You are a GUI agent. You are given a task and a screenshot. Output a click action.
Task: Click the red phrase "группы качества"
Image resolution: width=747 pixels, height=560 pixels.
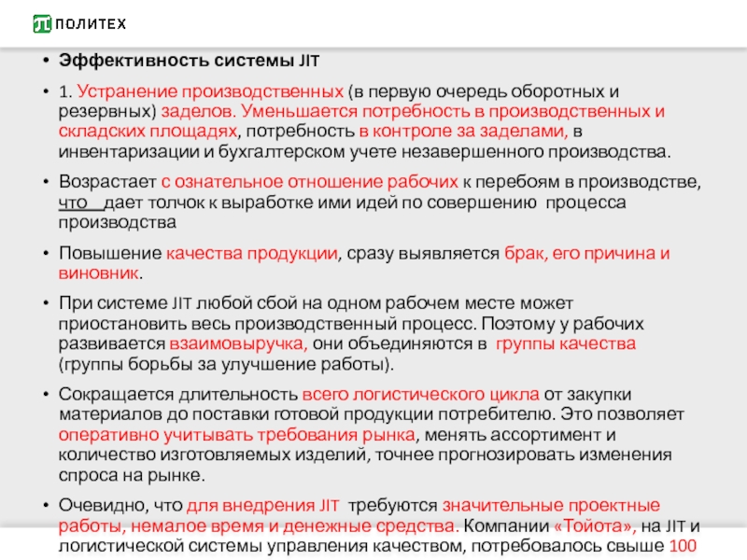[566, 343]
